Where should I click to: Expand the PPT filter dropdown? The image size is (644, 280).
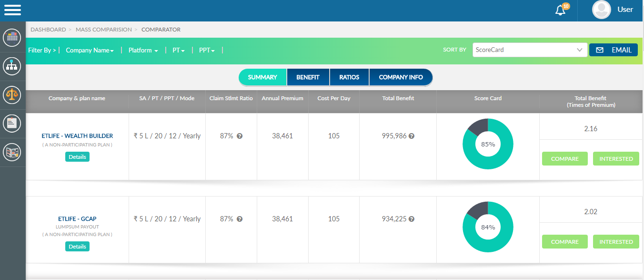(207, 50)
